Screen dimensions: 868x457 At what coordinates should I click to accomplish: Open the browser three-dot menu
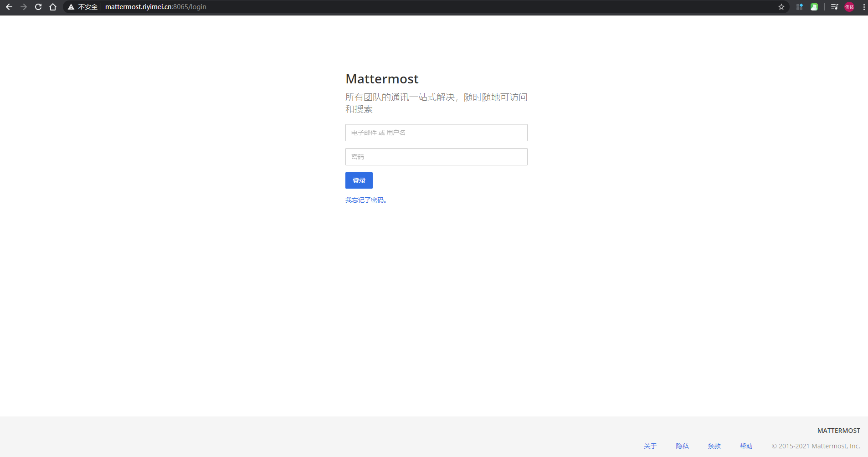tap(864, 7)
